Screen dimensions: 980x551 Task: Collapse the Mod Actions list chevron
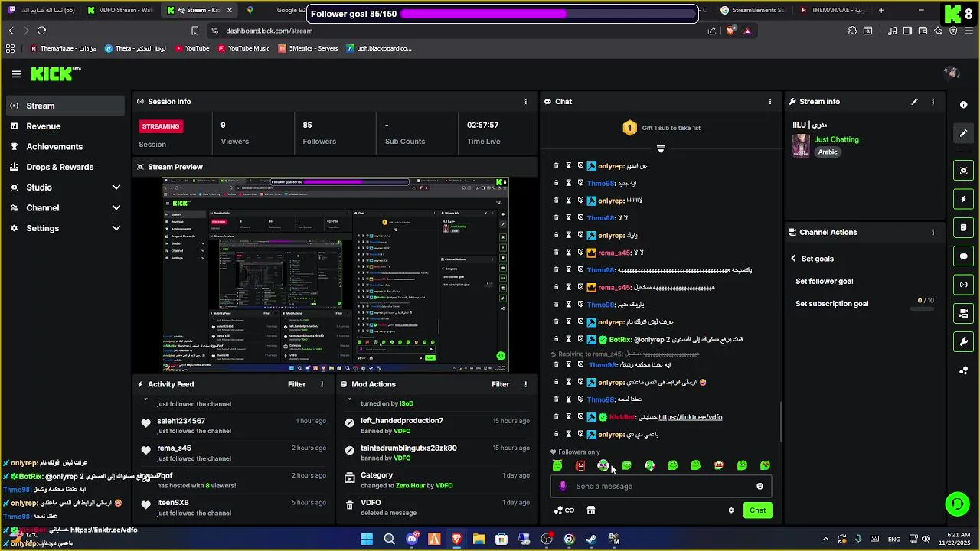[x=350, y=399]
